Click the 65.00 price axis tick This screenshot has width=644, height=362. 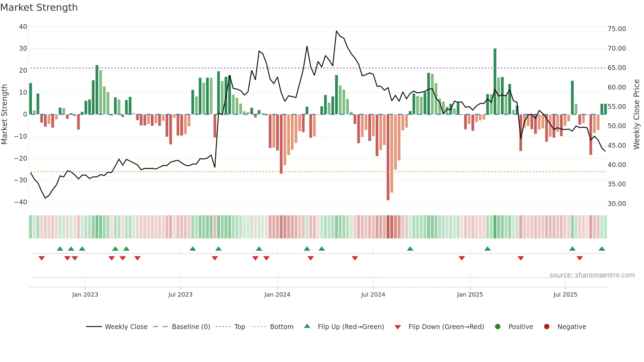click(x=617, y=68)
